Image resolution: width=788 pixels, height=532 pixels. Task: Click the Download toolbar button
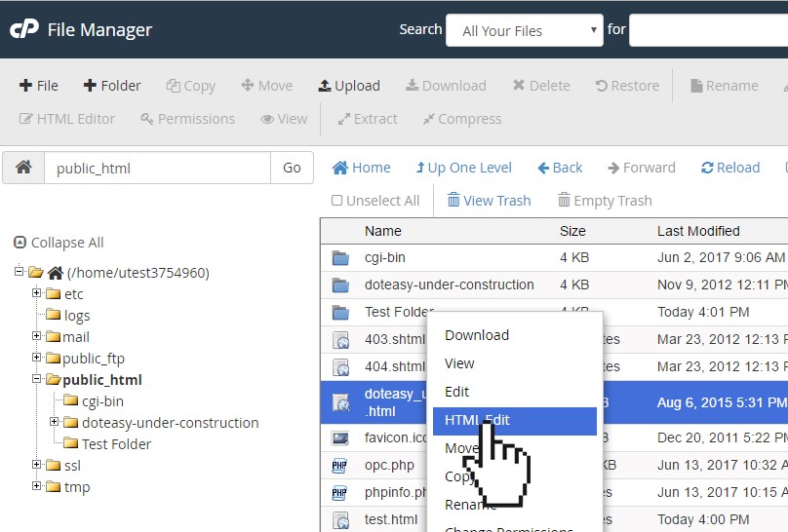coord(446,86)
